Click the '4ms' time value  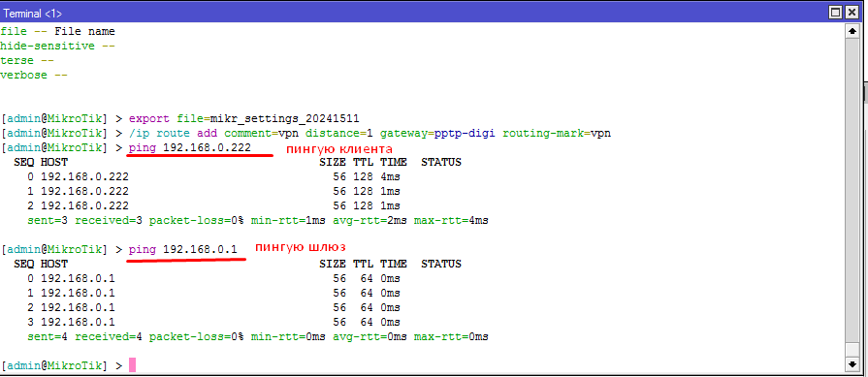pos(390,177)
